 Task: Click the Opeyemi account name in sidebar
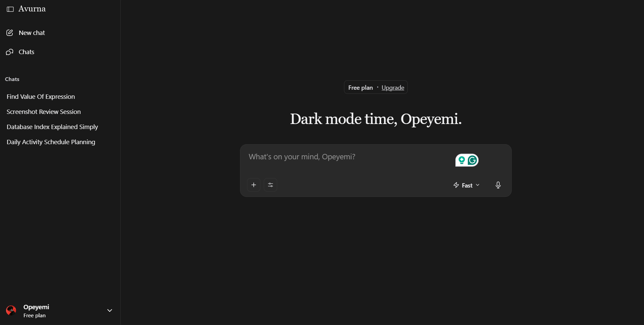coord(36,307)
